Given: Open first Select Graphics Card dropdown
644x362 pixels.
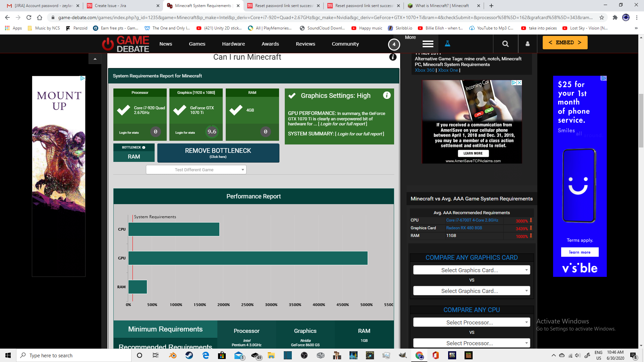Looking at the screenshot, I should 471,270.
